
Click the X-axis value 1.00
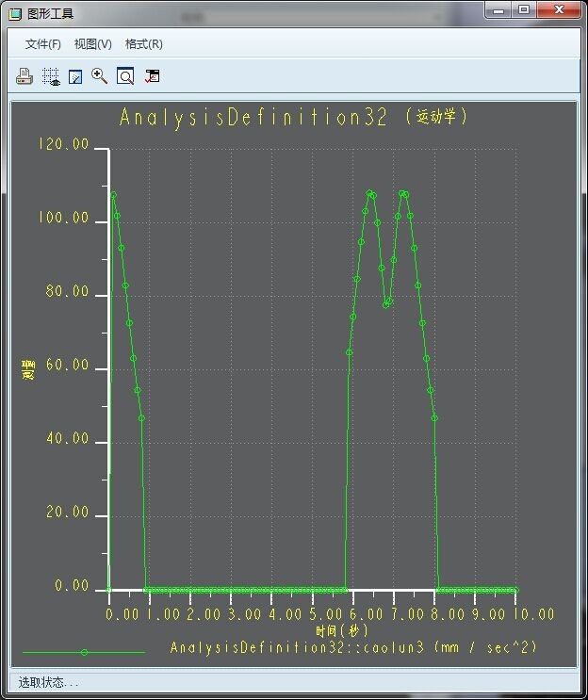click(x=163, y=614)
